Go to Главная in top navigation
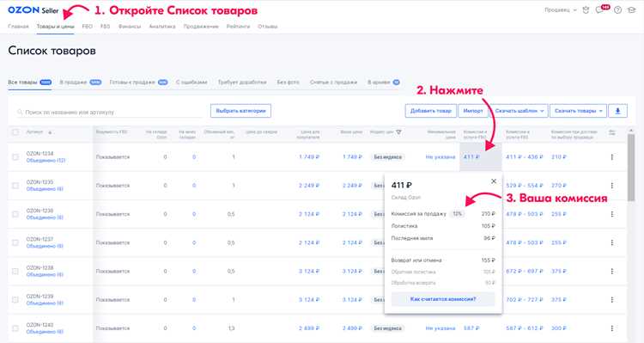 [18, 27]
